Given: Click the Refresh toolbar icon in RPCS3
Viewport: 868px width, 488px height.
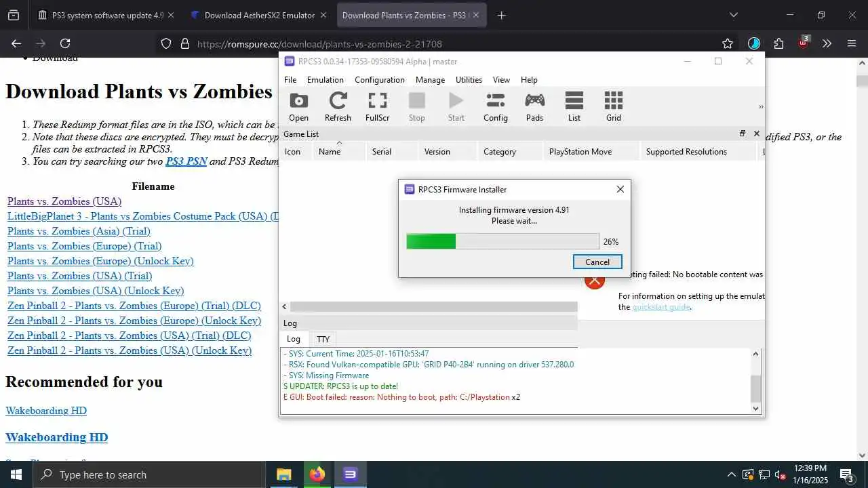Looking at the screenshot, I should 338,107.
